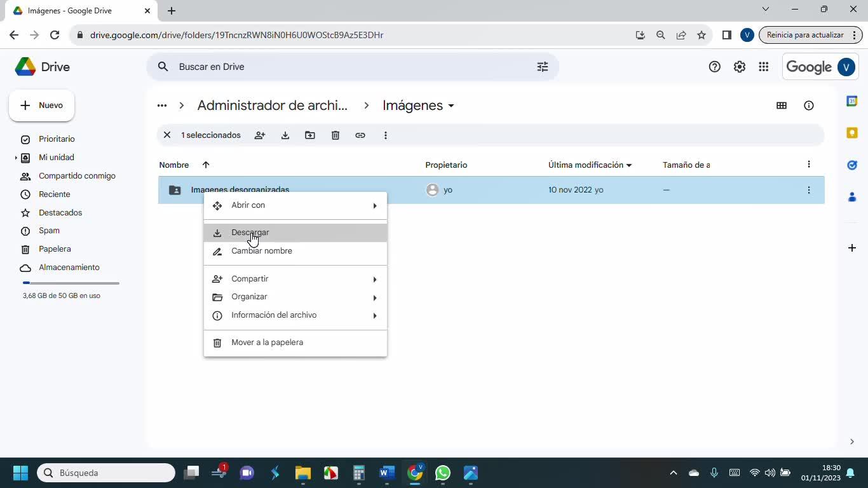868x488 pixels.
Task: Open Windows Start menu
Action: pos(20,473)
